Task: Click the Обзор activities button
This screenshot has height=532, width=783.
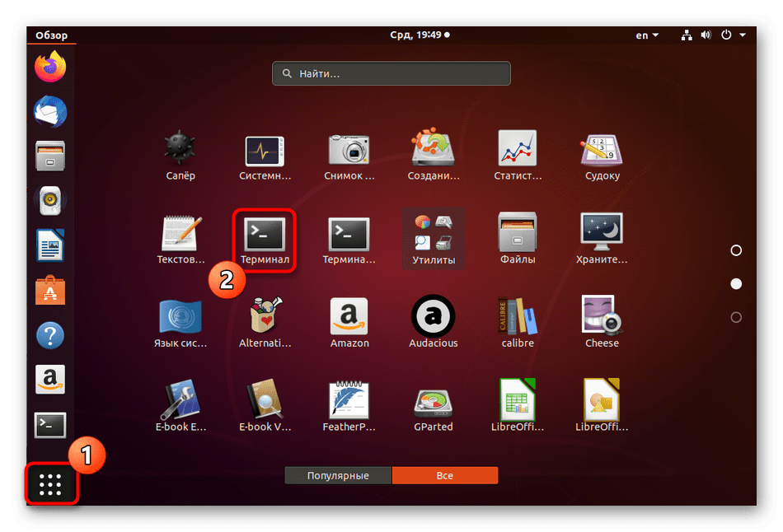Action: (x=51, y=35)
